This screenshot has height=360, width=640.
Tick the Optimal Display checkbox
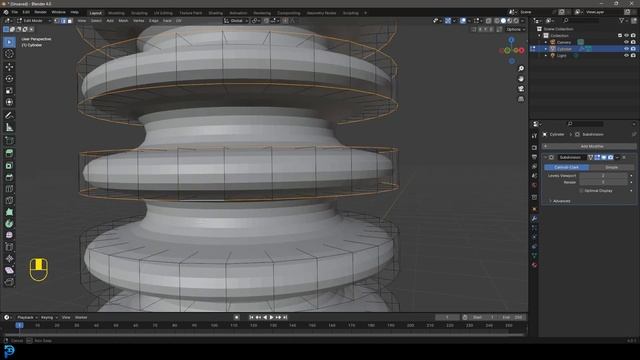581,191
